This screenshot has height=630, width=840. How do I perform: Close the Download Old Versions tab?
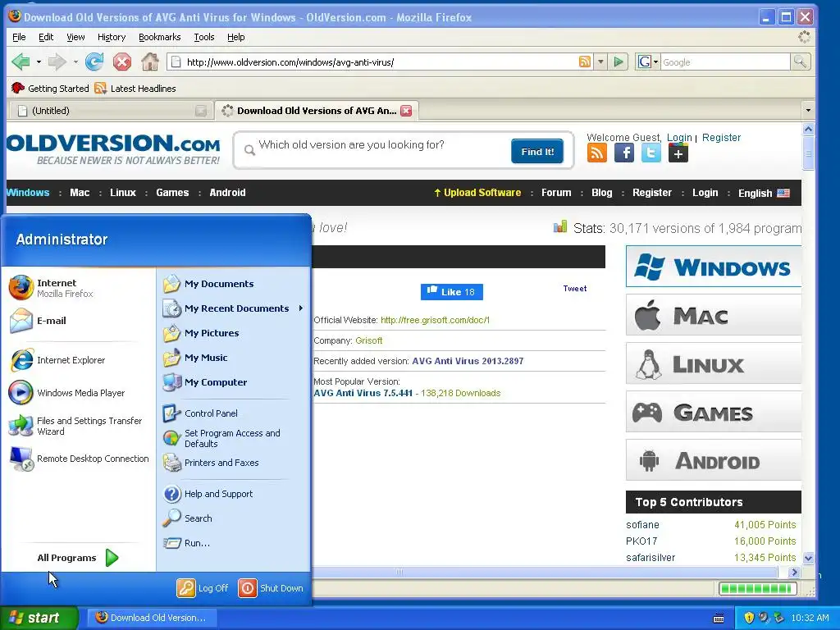407,111
